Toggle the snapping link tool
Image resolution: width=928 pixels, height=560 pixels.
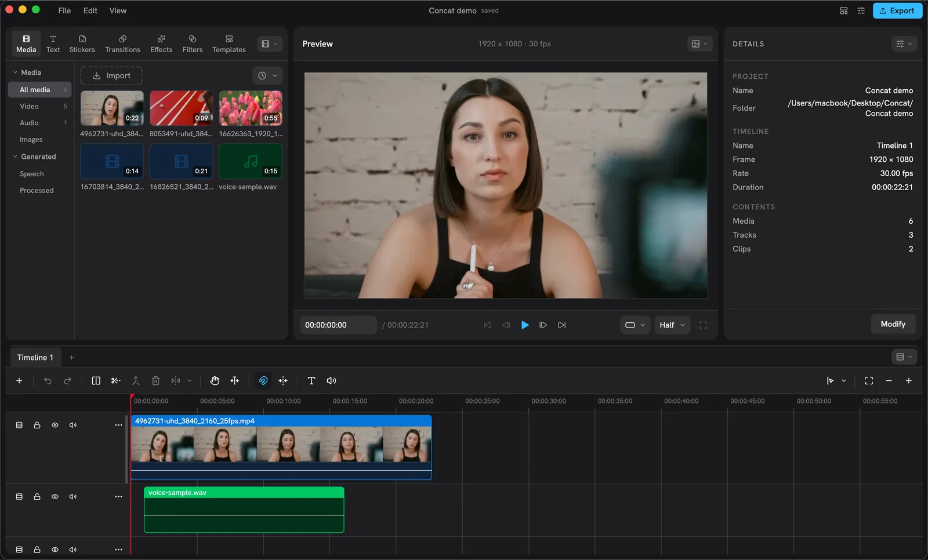pyautogui.click(x=263, y=381)
